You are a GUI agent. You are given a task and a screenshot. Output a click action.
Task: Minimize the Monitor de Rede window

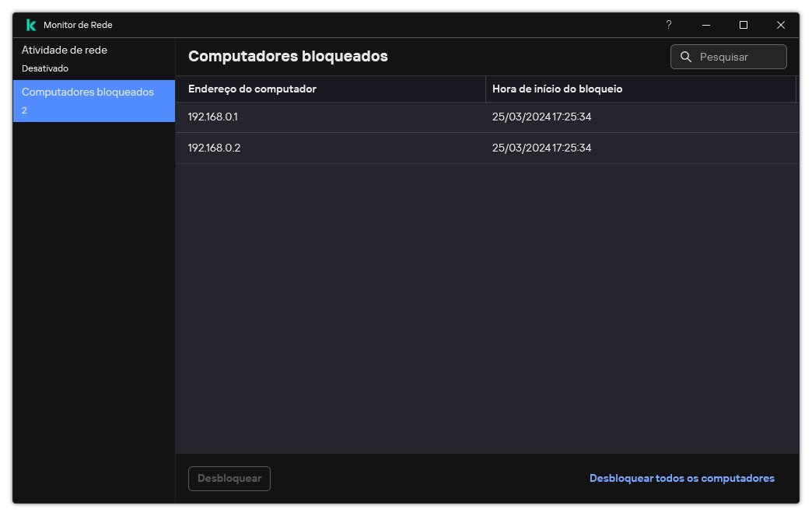pyautogui.click(x=705, y=25)
